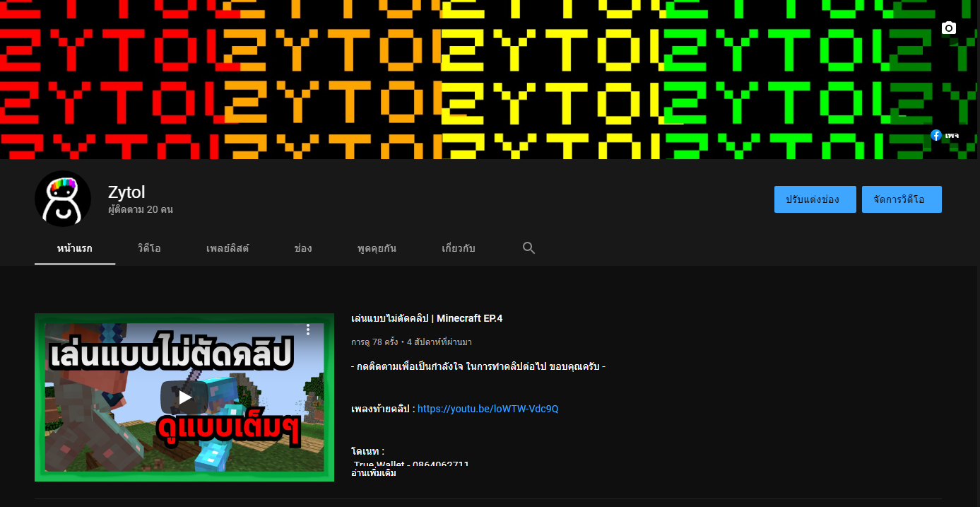Open the youtu.be/loWTW-Vdc9Q link

click(488, 409)
